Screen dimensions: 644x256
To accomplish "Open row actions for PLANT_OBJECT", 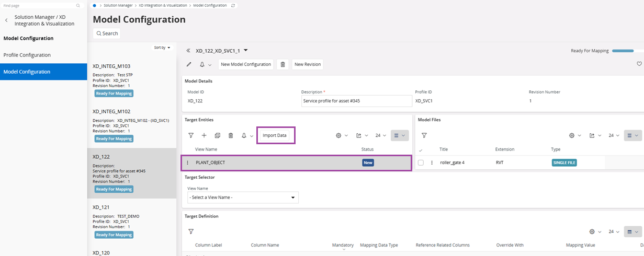I will tap(188, 162).
